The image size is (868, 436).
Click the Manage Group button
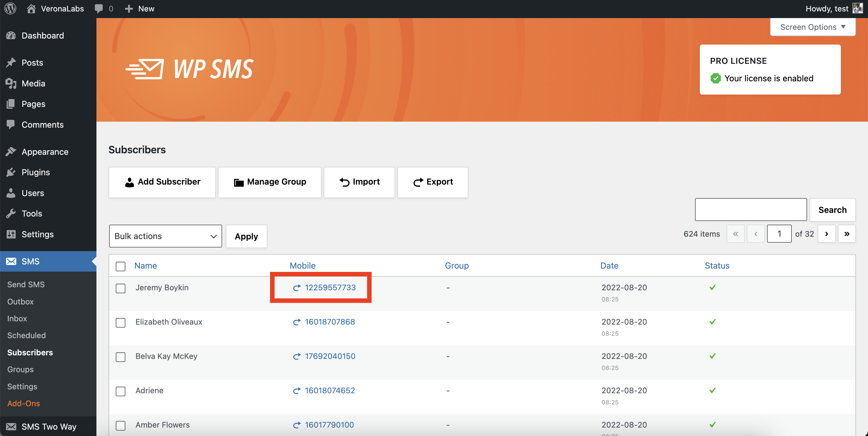click(269, 182)
